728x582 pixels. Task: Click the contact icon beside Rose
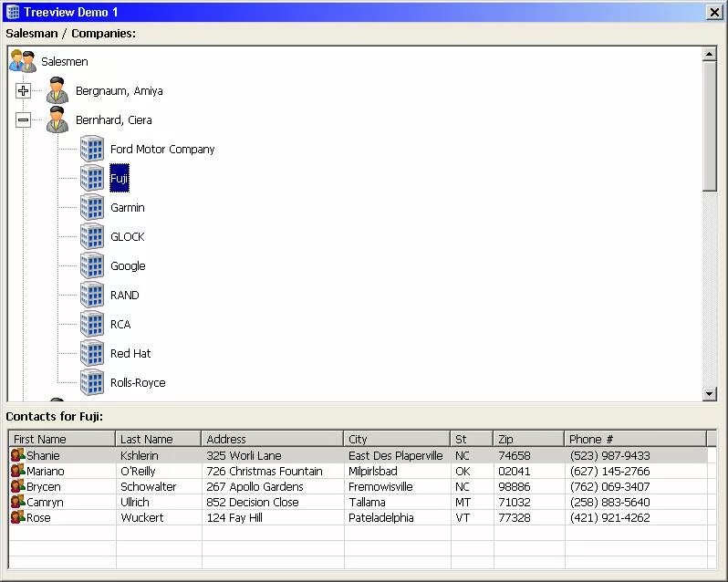click(x=17, y=517)
